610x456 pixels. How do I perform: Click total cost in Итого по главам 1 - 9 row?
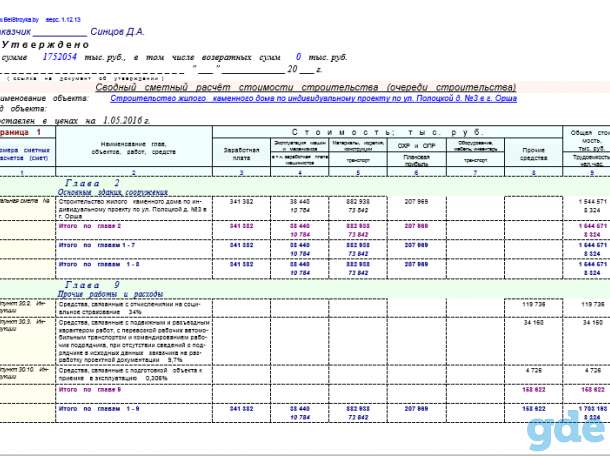(x=592, y=409)
